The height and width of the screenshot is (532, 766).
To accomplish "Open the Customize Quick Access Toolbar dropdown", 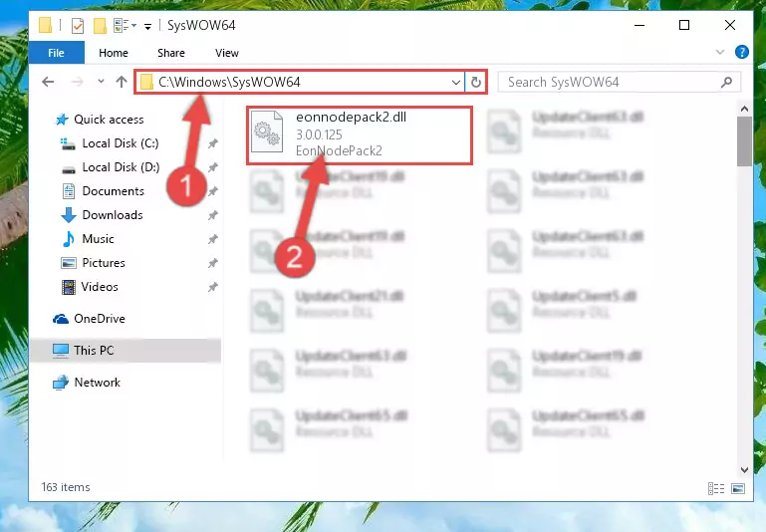I will coord(147,26).
